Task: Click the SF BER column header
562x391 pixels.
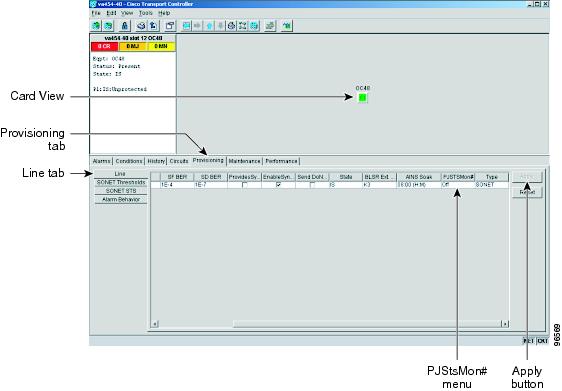Action: (x=177, y=177)
